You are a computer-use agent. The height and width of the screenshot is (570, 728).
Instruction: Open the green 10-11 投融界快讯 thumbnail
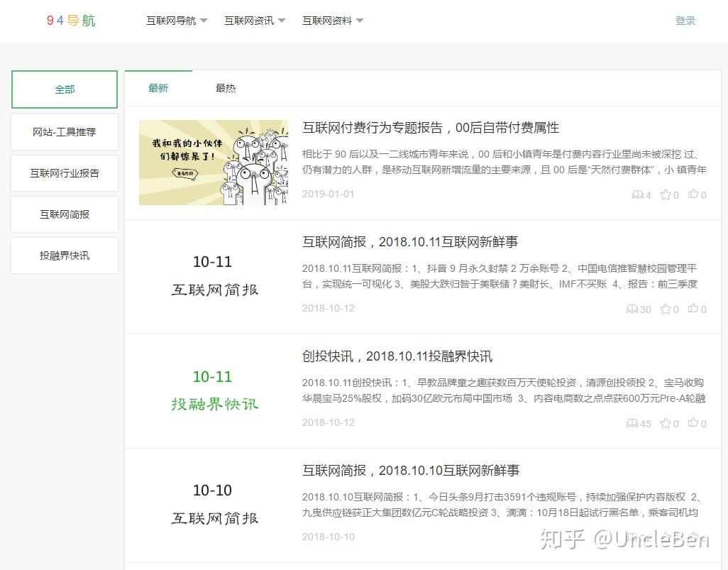coord(214,390)
